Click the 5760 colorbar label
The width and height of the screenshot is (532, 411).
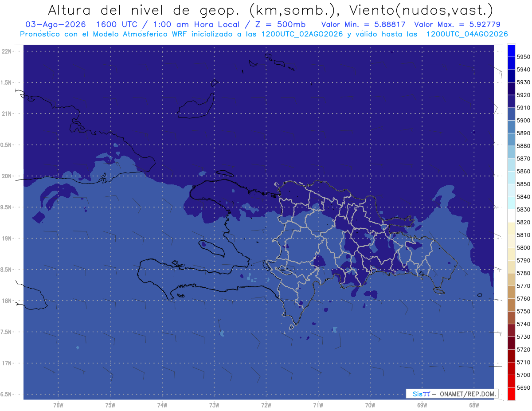click(x=523, y=299)
